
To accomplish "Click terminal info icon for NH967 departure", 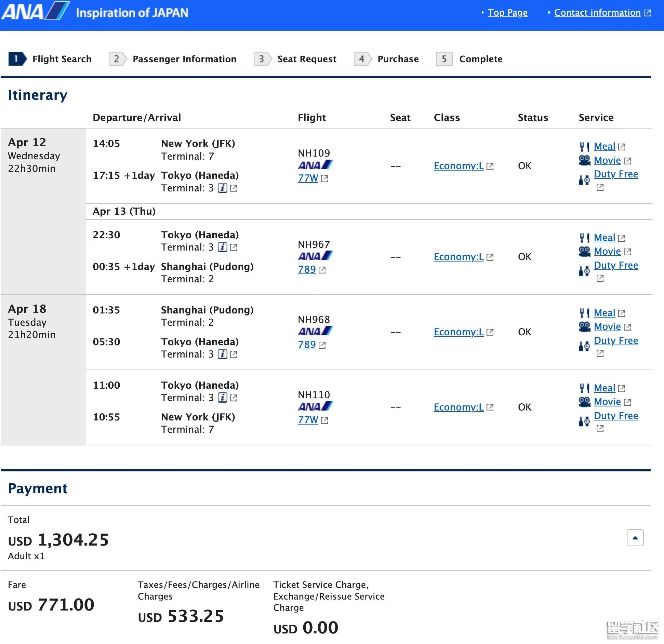I will click(x=223, y=247).
